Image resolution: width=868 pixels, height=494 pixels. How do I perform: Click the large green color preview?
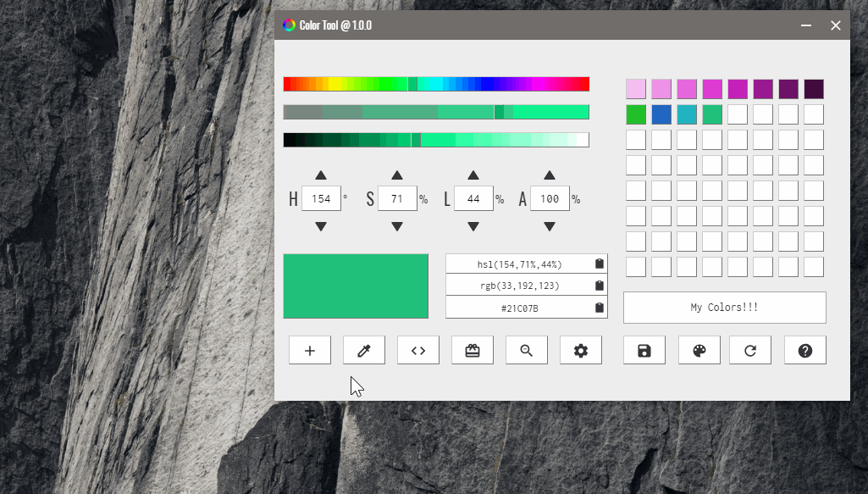point(356,286)
